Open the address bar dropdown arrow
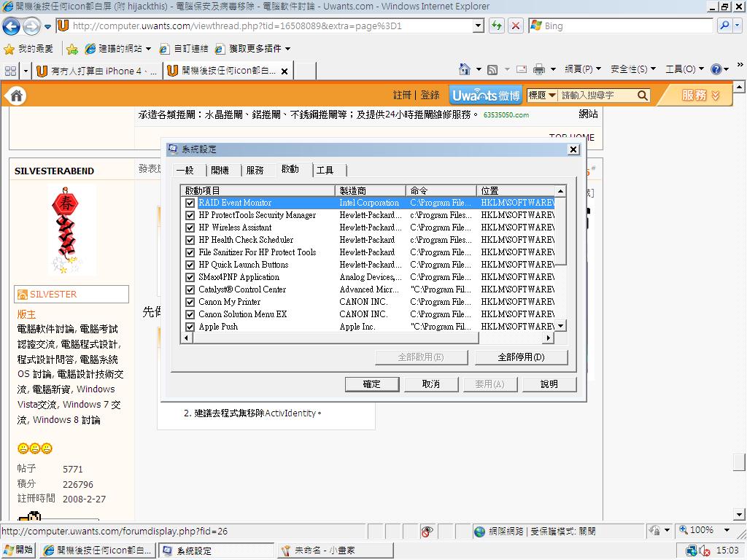This screenshot has height=560, width=747. tap(479, 26)
